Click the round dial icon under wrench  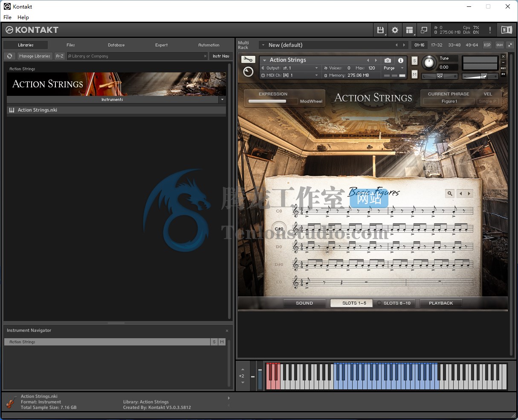(x=248, y=72)
